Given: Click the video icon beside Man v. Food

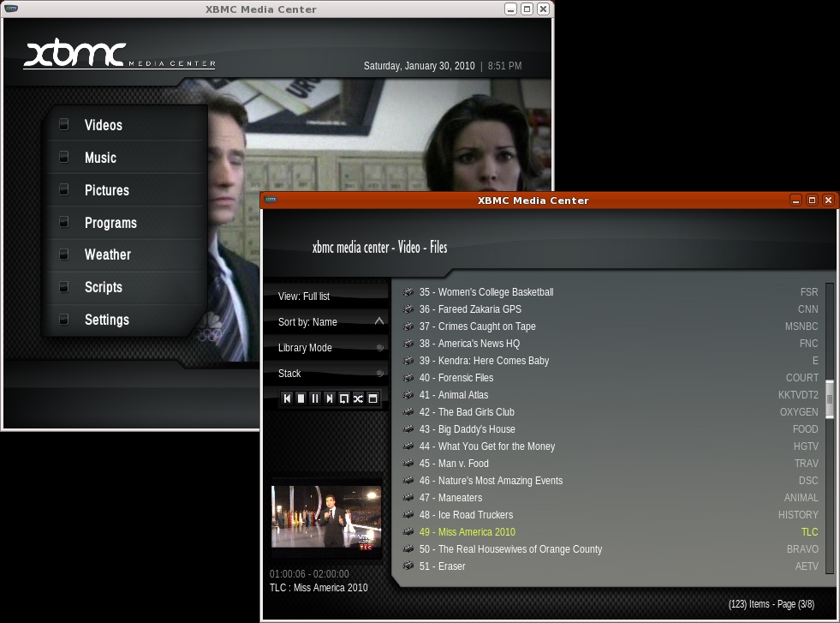Looking at the screenshot, I should 408,464.
